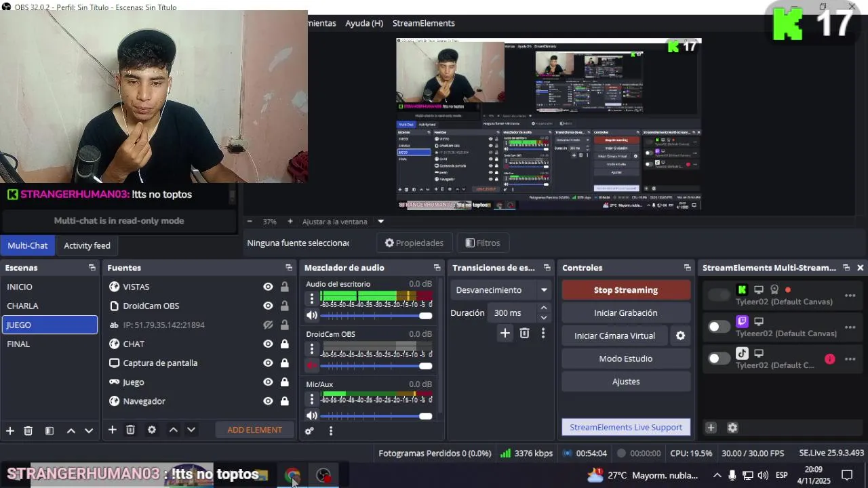
Task: Open StreamElements Live Support
Action: tap(626, 427)
